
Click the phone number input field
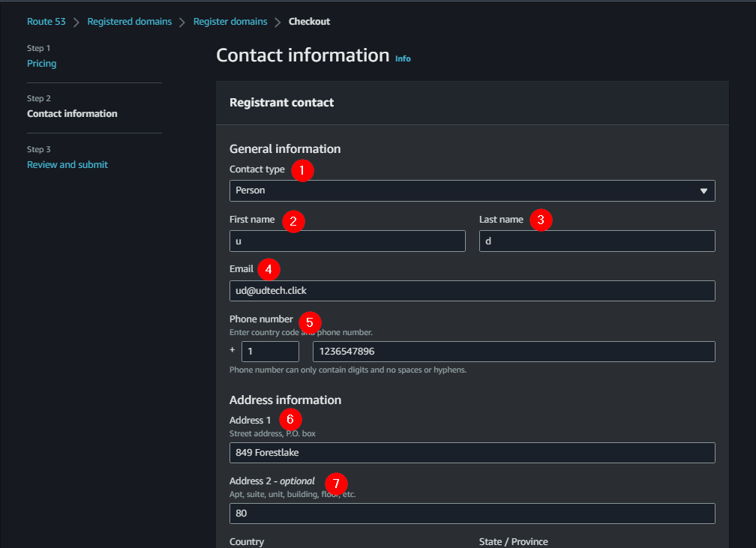coord(514,352)
